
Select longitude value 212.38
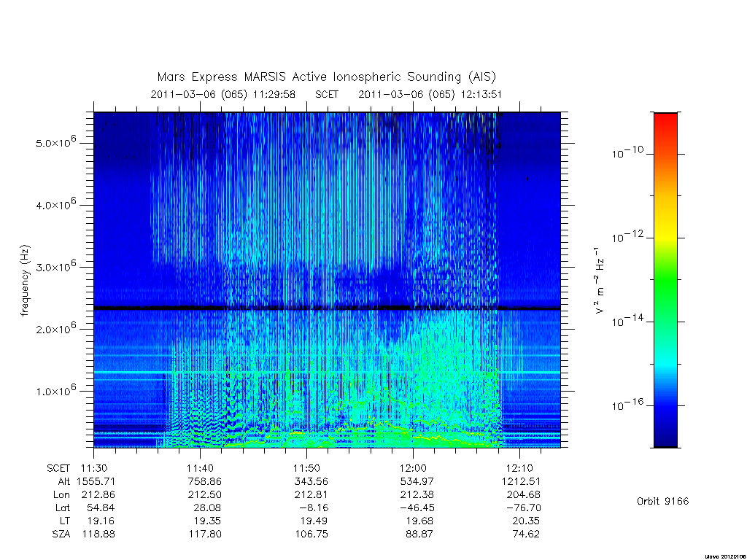click(417, 495)
